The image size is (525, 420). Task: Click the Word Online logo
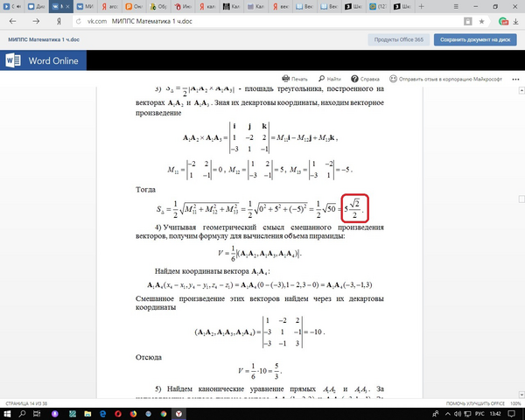click(43, 60)
